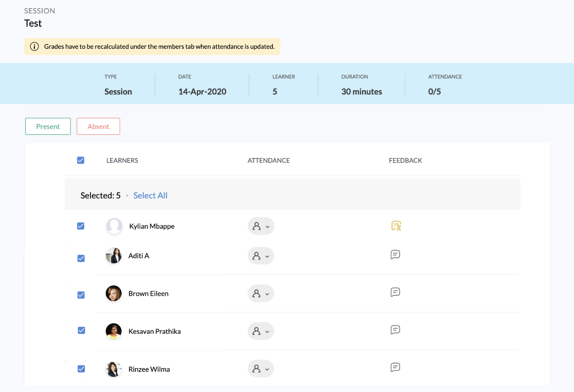The height and width of the screenshot is (392, 574).
Task: Click Kylian Mbappe's default avatar icon
Action: click(114, 226)
